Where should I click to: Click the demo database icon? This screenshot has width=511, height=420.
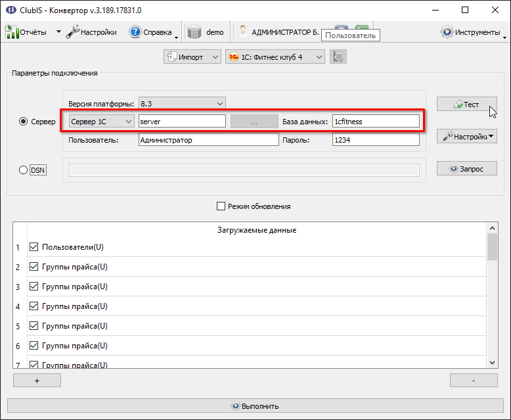194,32
